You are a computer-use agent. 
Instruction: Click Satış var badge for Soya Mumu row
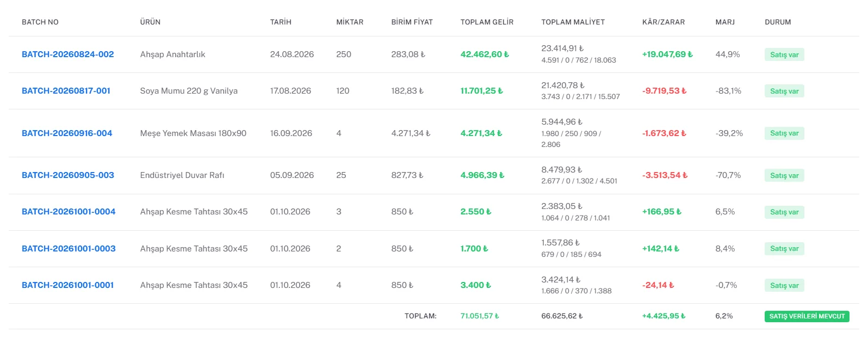(x=784, y=91)
